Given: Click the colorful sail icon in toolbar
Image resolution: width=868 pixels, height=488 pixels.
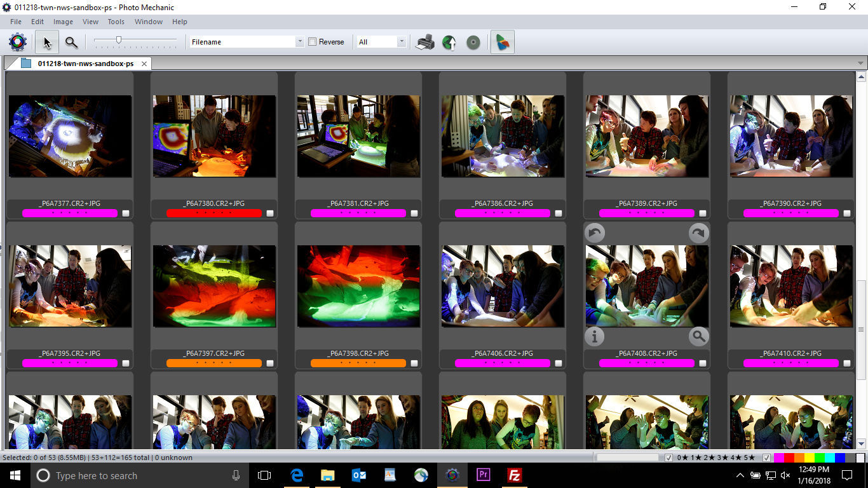Looking at the screenshot, I should coord(502,42).
